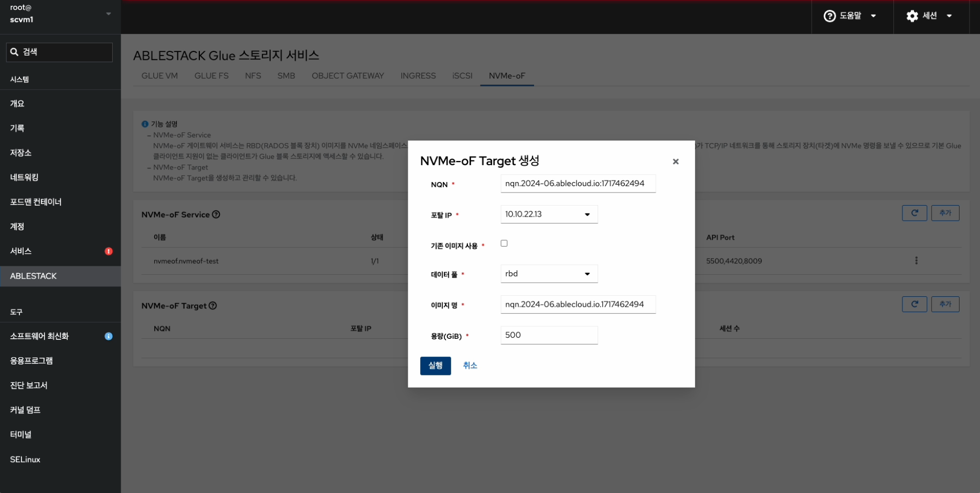The image size is (980, 493).
Task: Click the help question mark icon
Action: [x=829, y=16]
